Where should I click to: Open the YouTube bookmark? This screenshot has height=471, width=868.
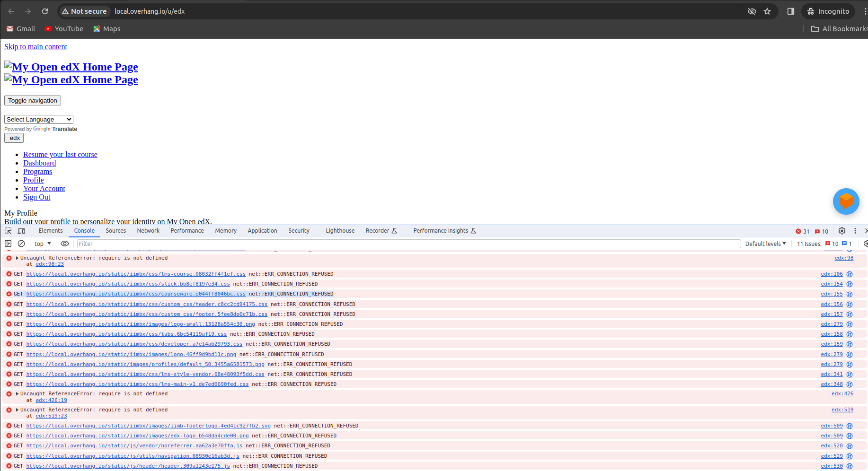pos(64,29)
